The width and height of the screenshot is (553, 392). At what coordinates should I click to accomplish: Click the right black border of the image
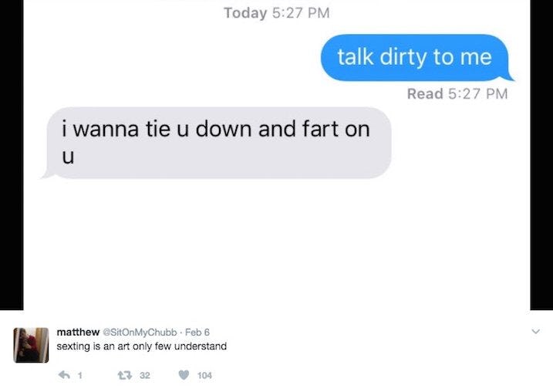[541, 155]
